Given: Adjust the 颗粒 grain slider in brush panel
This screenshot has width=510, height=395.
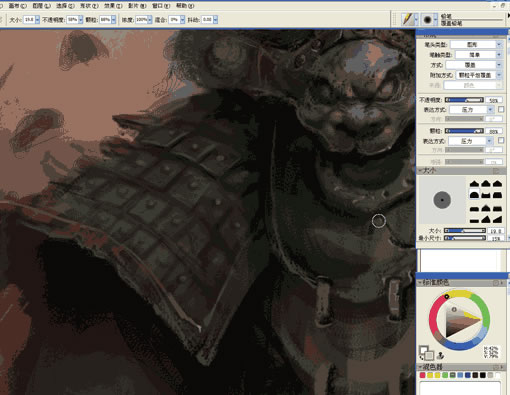Looking at the screenshot, I should pyautogui.click(x=464, y=131).
